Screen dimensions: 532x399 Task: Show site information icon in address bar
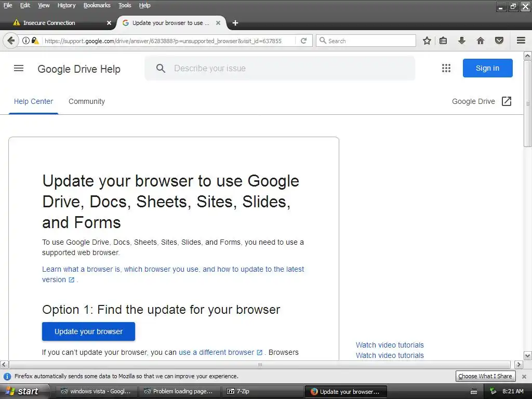(26, 41)
